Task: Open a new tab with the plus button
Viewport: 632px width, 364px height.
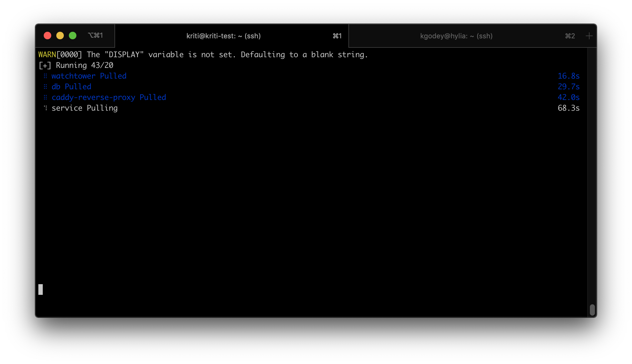Action: coord(589,36)
